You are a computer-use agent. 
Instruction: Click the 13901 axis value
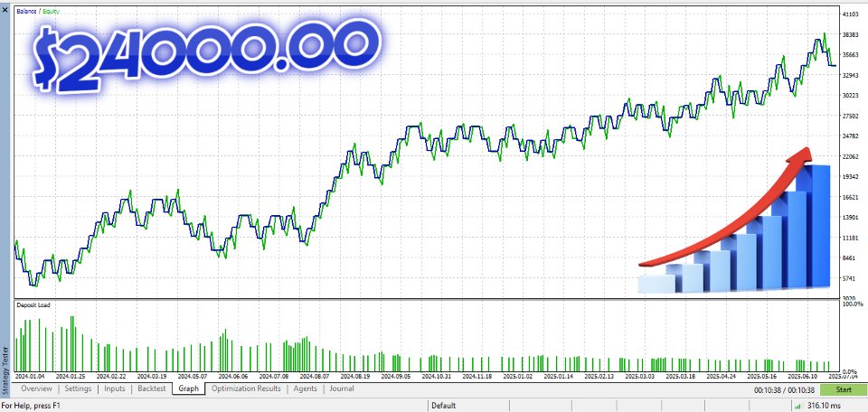click(850, 218)
